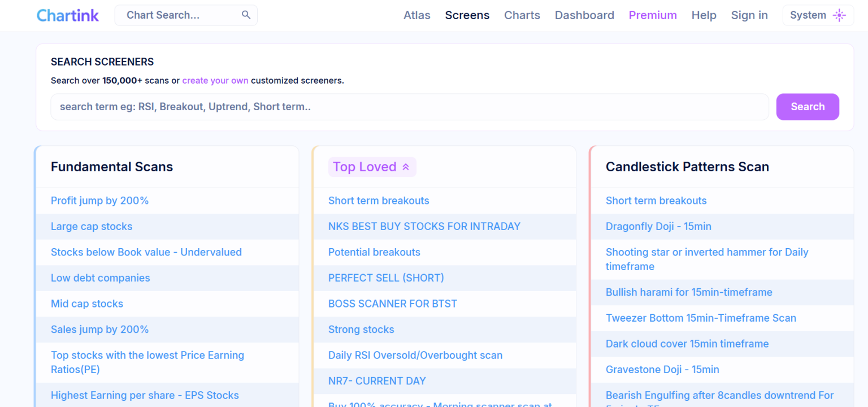868x407 pixels.
Task: Click the Premium navigation link
Action: [653, 15]
